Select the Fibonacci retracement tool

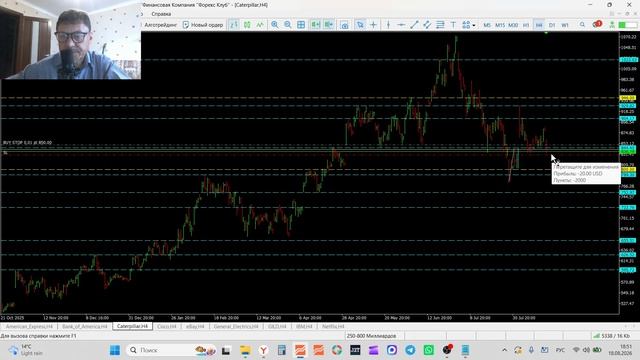coord(440,25)
